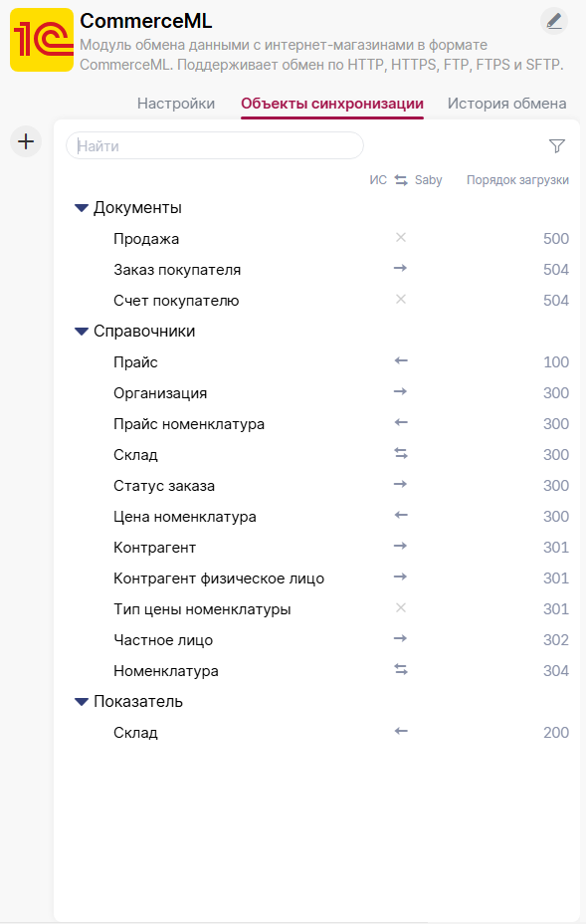Open the filter funnel icon
The image size is (586, 924).
tap(556, 145)
